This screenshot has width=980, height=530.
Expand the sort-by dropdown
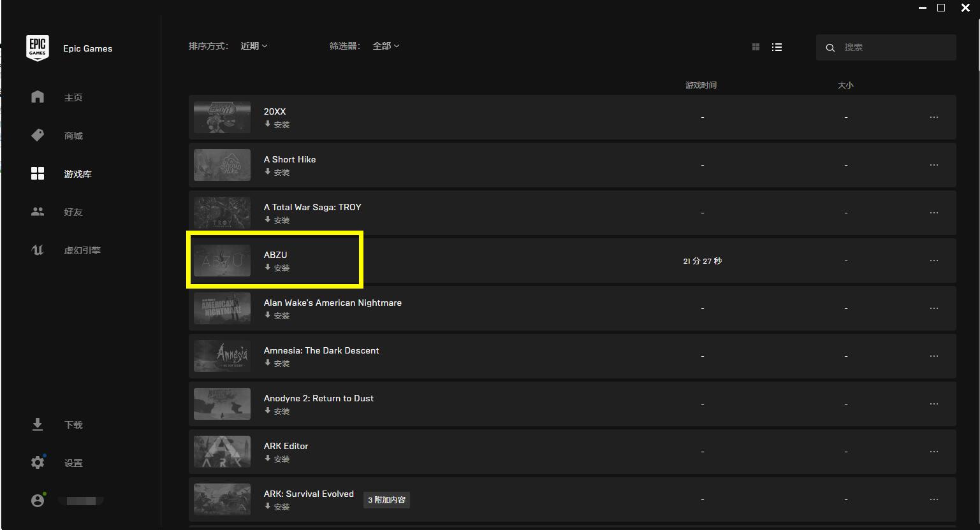point(254,46)
